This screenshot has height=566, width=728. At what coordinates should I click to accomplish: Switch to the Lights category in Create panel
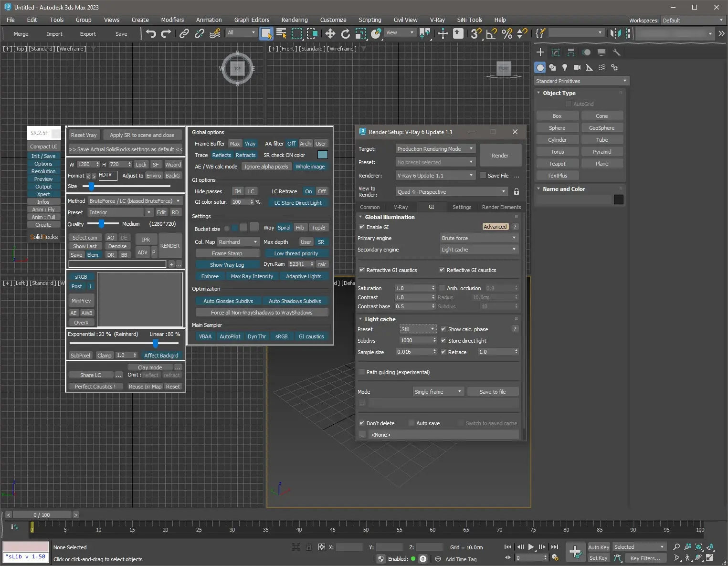point(565,67)
